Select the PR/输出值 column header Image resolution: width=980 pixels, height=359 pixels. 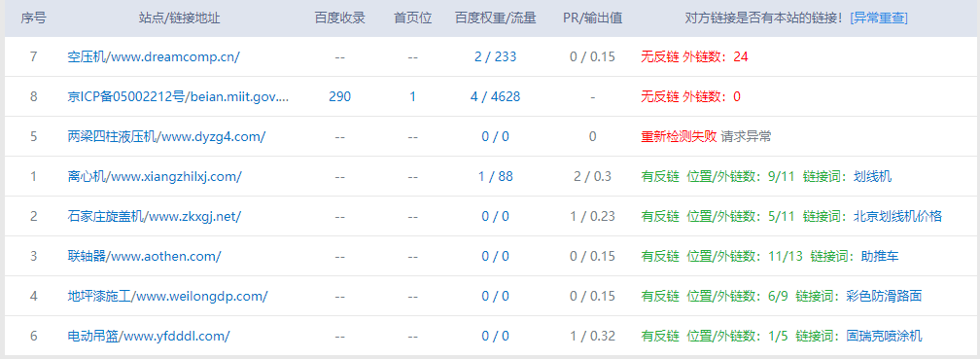coord(592,18)
